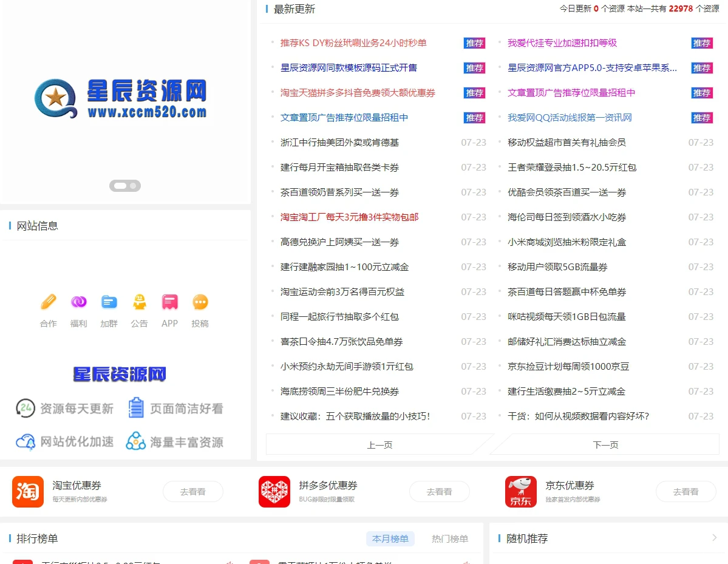Expand the 随机推荐 section arrow

pos(716,537)
